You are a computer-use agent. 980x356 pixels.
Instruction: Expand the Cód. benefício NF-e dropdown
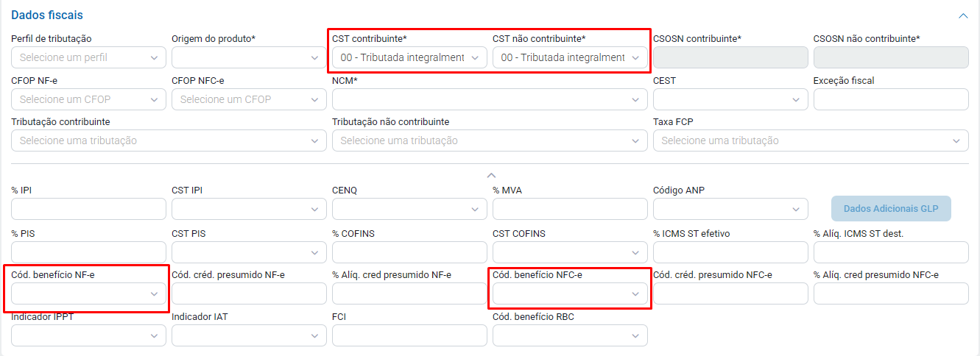point(88,293)
